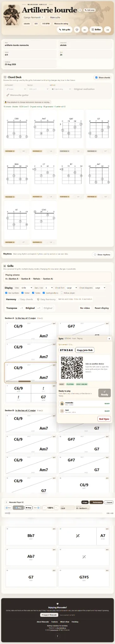Open the View dropdown set to Grille
115x644 pixels.
(27, 288)
